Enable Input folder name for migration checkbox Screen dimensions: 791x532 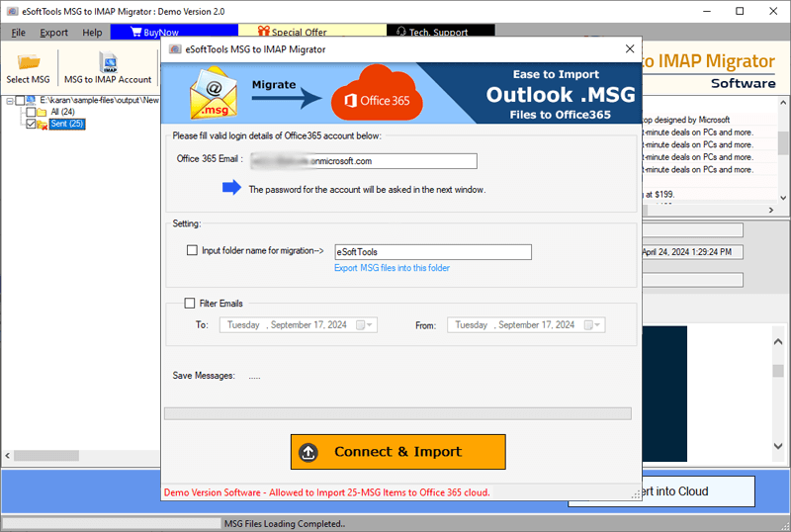(x=192, y=250)
